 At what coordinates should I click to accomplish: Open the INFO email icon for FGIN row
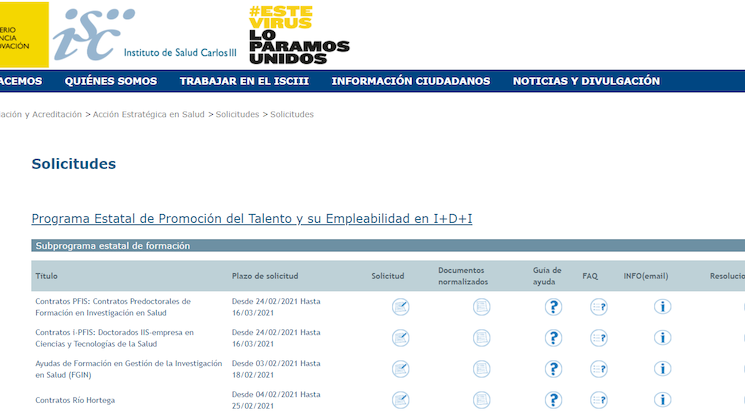[x=662, y=369]
